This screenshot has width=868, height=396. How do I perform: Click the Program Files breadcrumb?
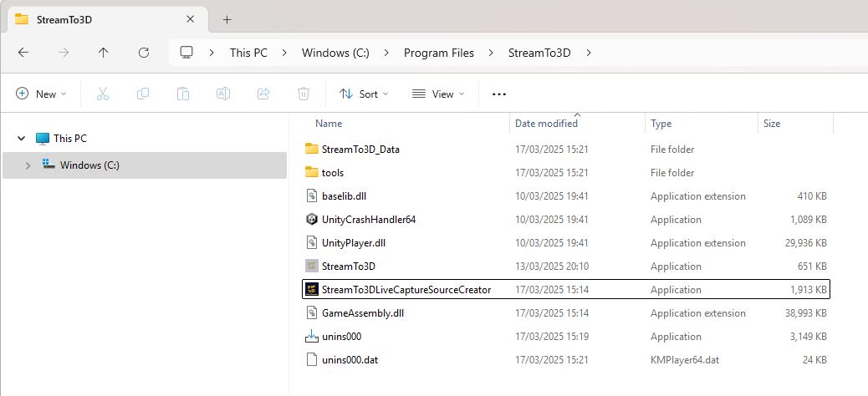click(x=439, y=53)
